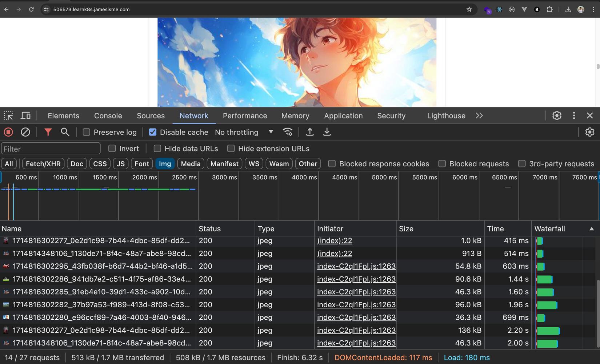Viewport: 600px width, 364px height.
Task: Import a HAR file
Action: pos(309,132)
